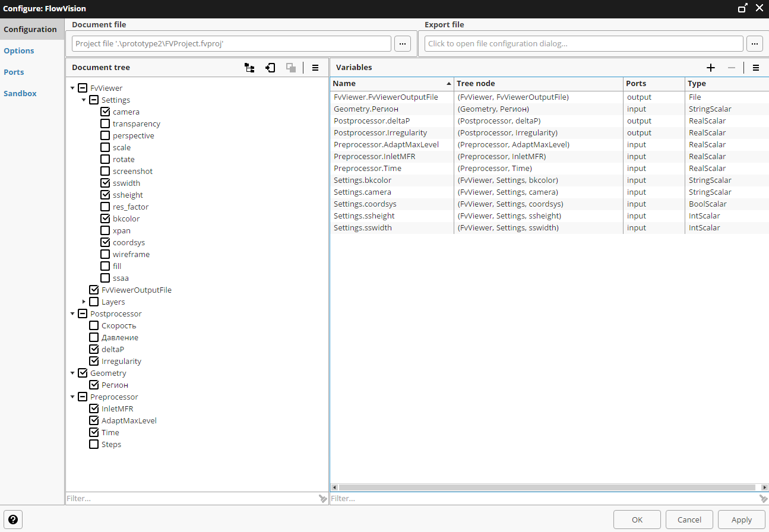
Task: Click the Export file input field
Action: 584,43
